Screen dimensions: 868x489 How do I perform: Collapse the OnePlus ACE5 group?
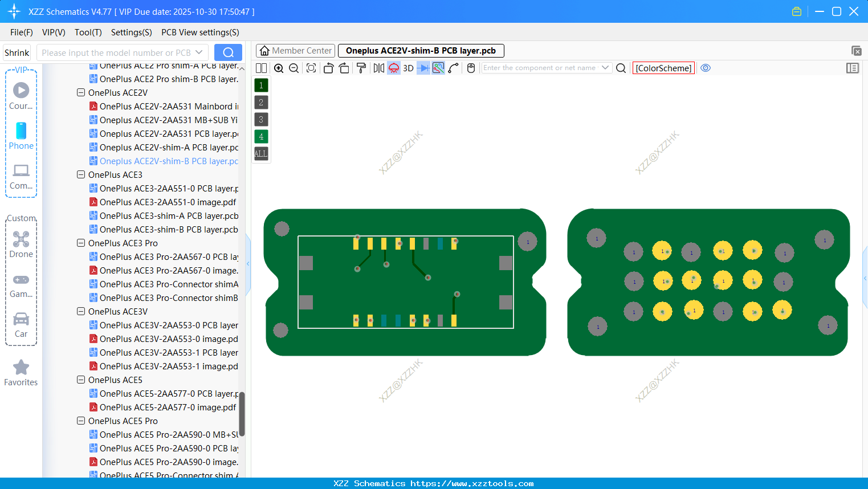tap(80, 380)
